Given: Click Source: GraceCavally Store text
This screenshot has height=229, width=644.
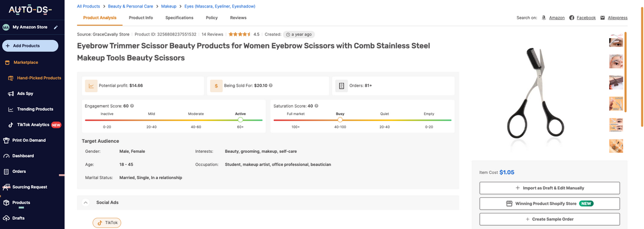Looking at the screenshot, I should 104,34.
